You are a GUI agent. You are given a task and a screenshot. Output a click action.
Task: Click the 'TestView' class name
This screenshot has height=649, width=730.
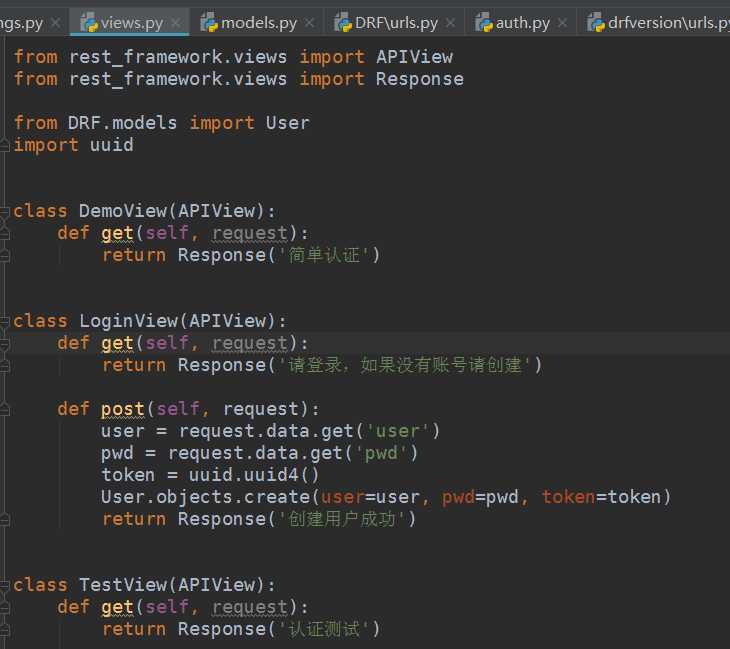tap(122, 585)
